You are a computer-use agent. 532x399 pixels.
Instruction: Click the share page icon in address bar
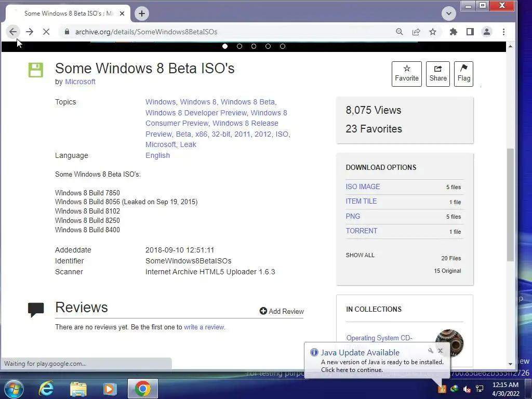pos(416,32)
